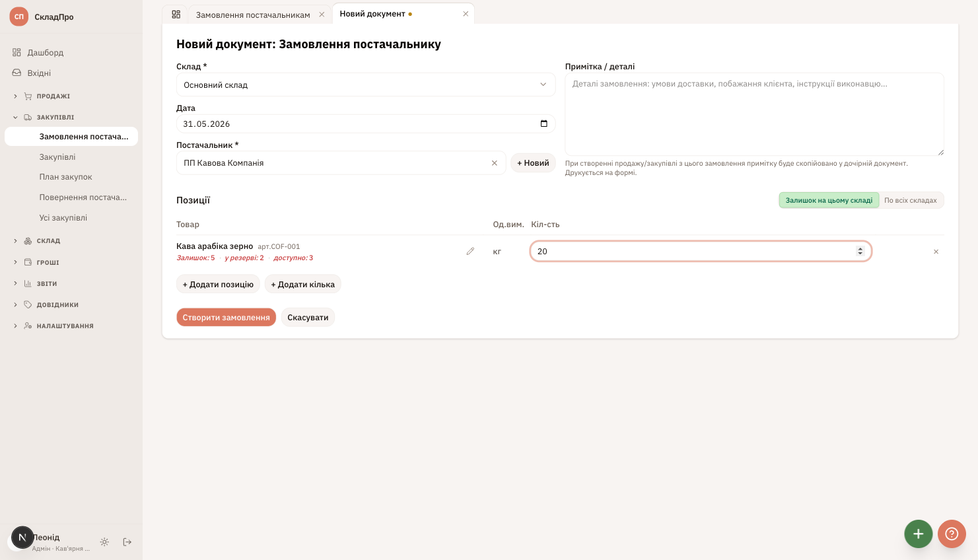This screenshot has width=978, height=560.
Task: Click the quantity spinner arrows
Action: 860,252
